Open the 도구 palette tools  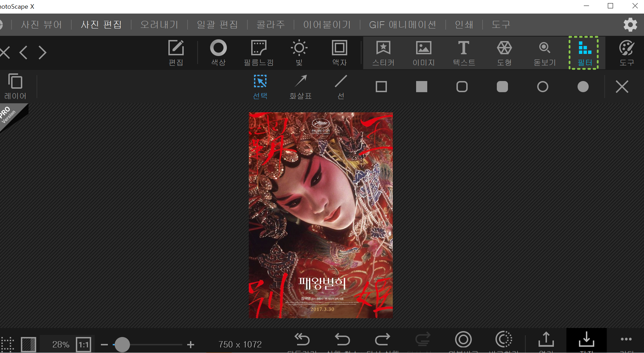627,53
